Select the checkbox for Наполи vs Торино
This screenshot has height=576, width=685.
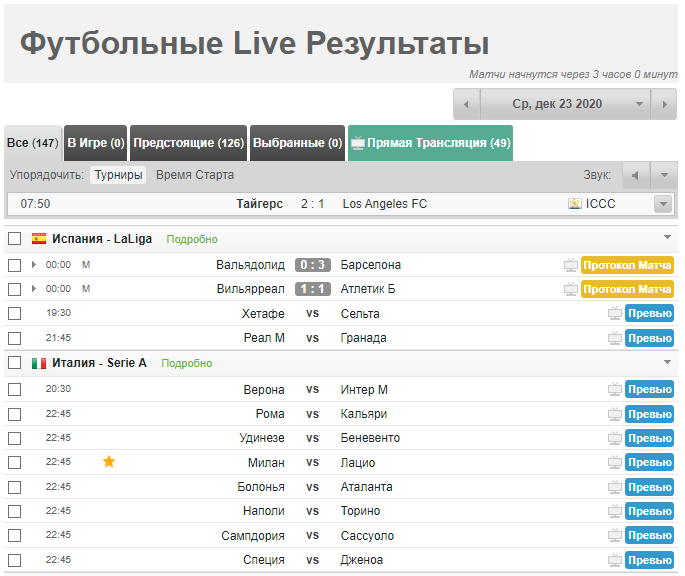[14, 511]
